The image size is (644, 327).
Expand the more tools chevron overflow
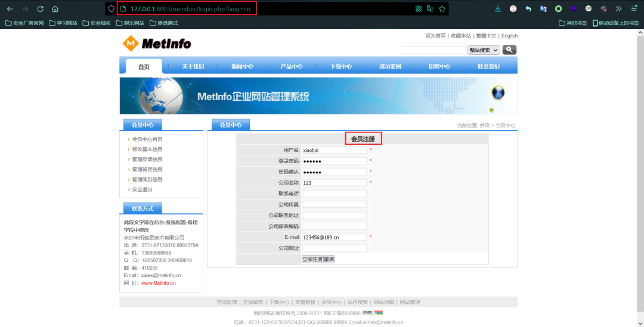pos(618,8)
